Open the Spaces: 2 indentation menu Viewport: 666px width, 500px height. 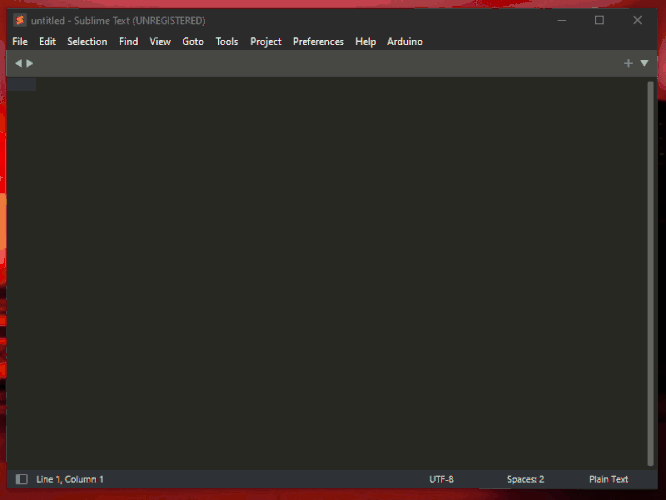[x=525, y=479]
